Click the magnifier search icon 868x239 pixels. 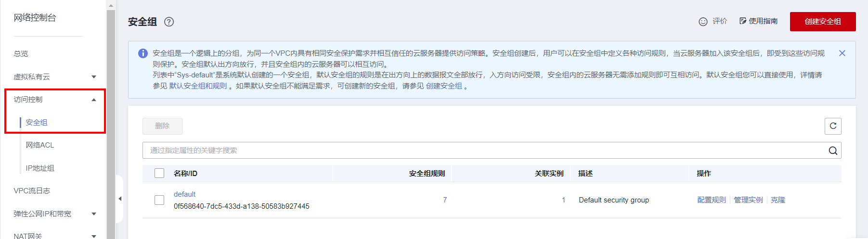click(833, 151)
